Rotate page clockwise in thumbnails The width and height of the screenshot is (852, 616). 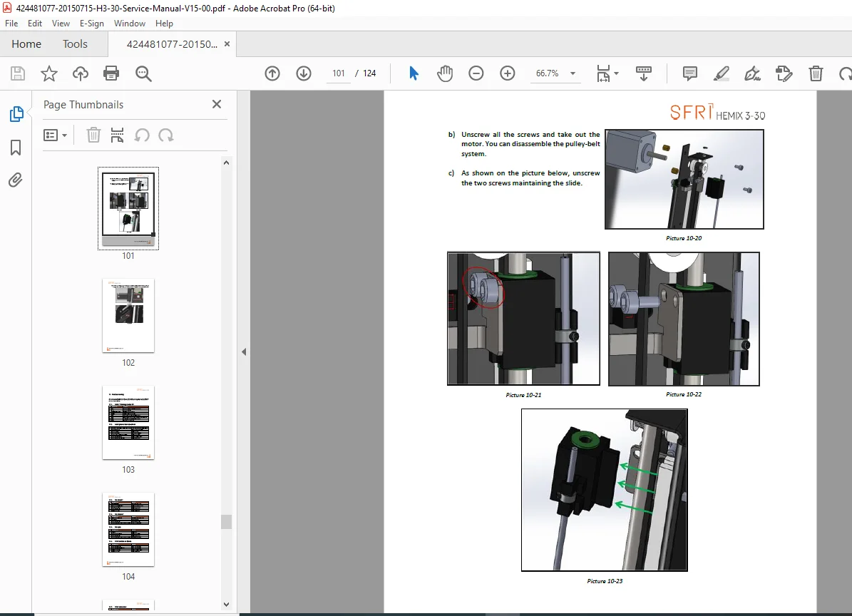tap(165, 135)
